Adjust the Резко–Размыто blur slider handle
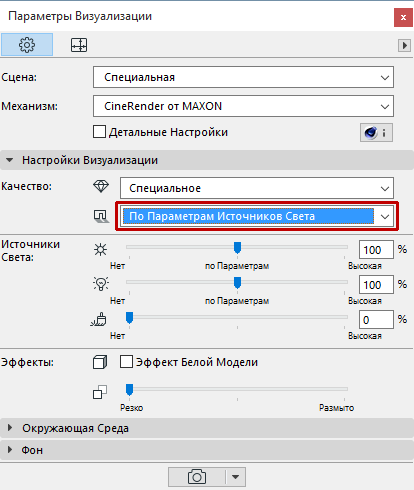Image resolution: width=414 pixels, height=490 pixels. point(129,389)
